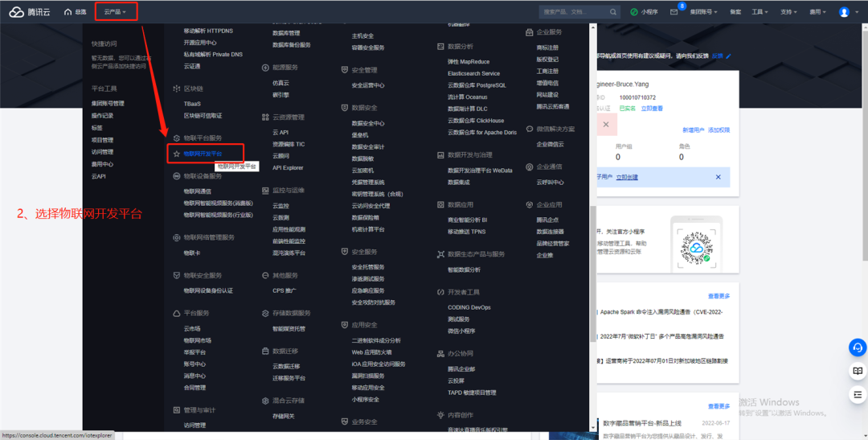Open 操作记录 under 平台工具

pyautogui.click(x=102, y=116)
